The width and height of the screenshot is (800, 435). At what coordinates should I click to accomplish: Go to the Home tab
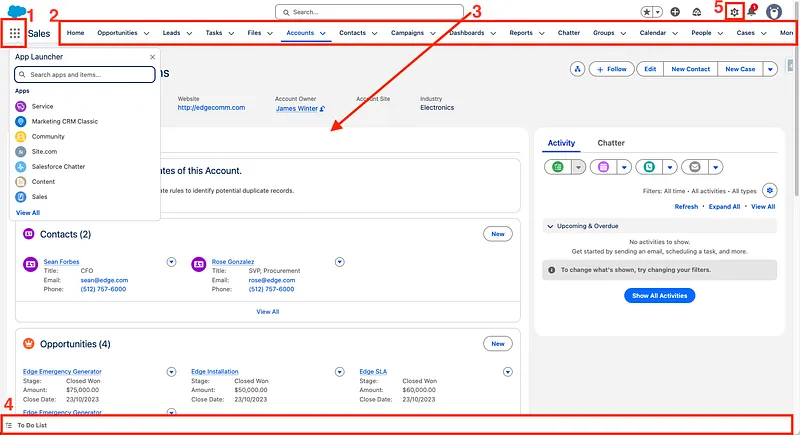click(x=76, y=33)
